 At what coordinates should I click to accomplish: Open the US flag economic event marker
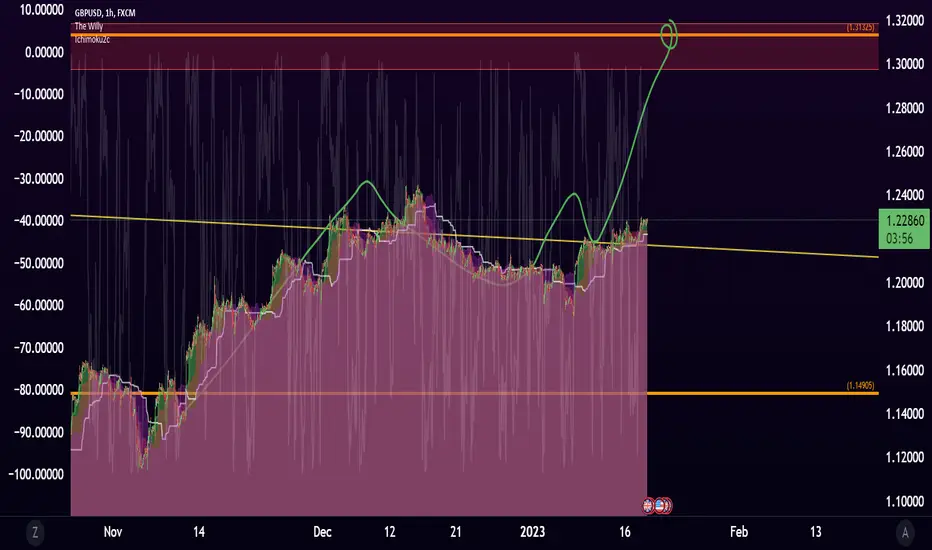point(660,505)
